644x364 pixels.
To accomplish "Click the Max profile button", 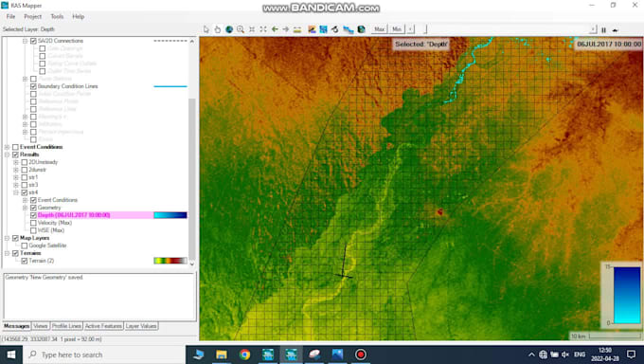I will (x=379, y=29).
